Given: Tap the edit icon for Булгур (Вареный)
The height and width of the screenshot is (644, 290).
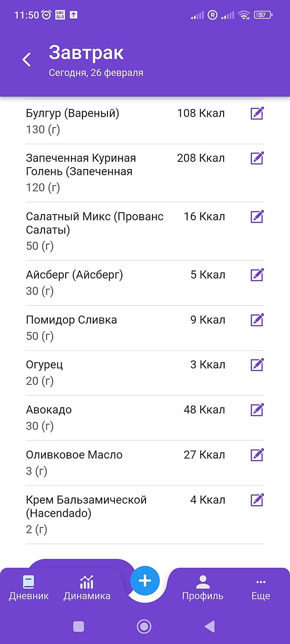Looking at the screenshot, I should pyautogui.click(x=257, y=114).
